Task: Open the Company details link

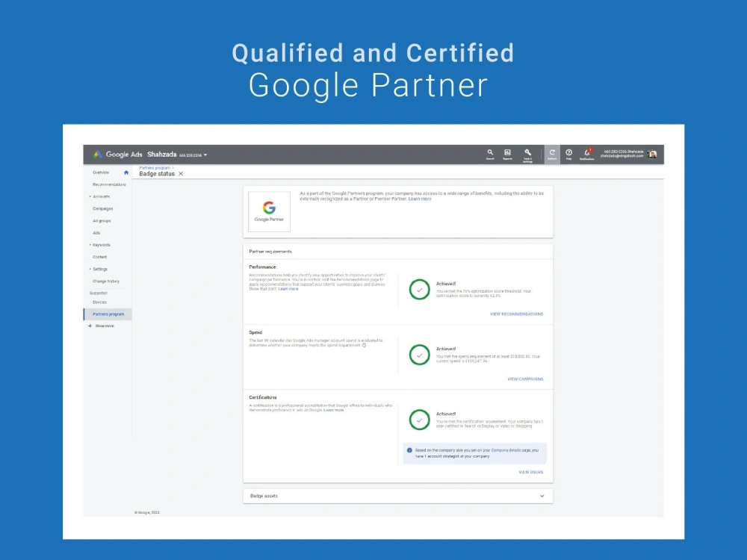Action: [506, 450]
